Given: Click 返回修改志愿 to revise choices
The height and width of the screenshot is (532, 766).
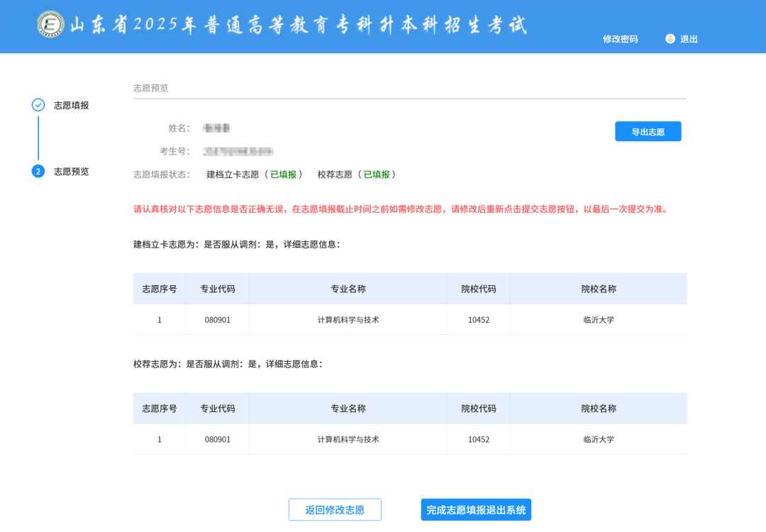Looking at the screenshot, I should (x=335, y=509).
